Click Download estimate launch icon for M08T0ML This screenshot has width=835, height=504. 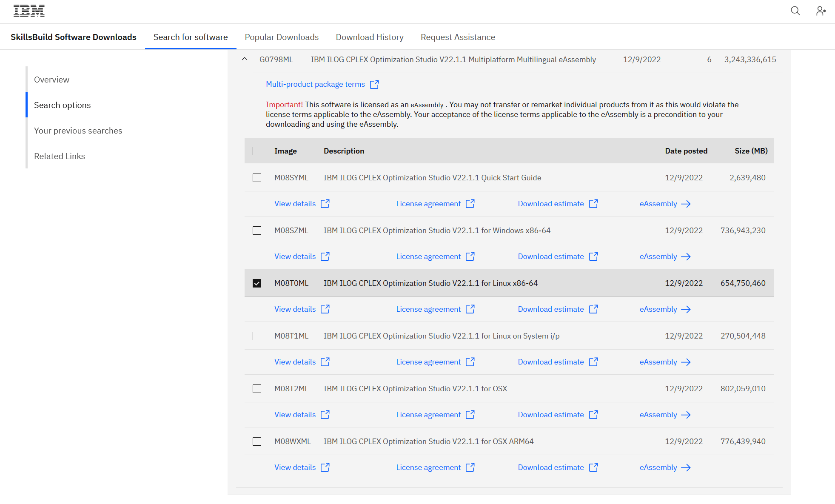click(x=593, y=309)
